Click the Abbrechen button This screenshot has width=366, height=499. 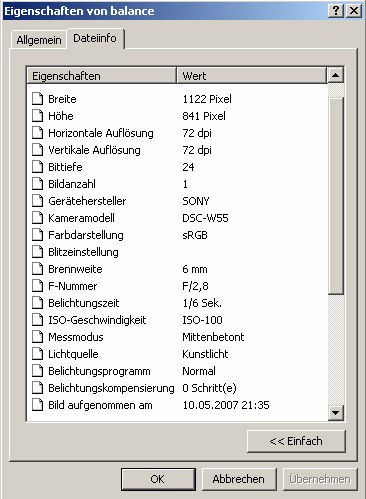pos(239,479)
